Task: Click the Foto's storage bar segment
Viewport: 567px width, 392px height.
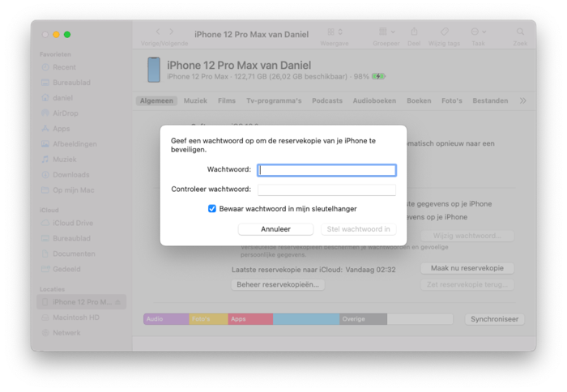Action: (209, 319)
